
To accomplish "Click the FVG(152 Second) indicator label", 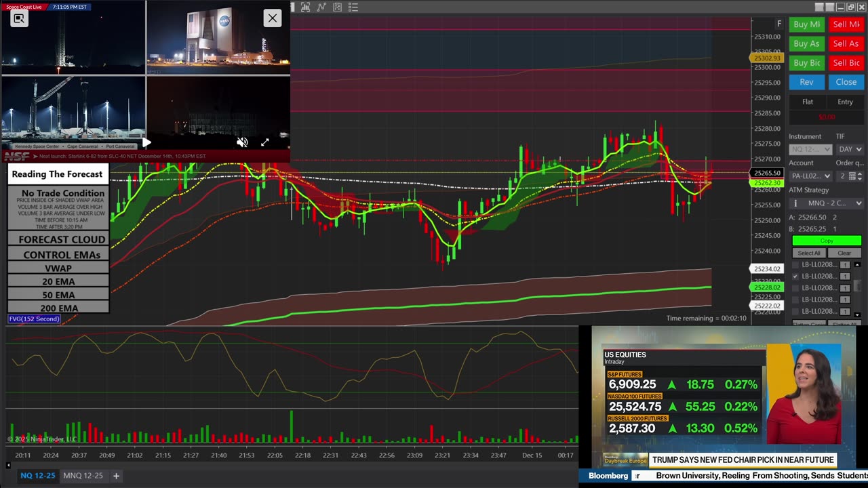I will [x=34, y=319].
